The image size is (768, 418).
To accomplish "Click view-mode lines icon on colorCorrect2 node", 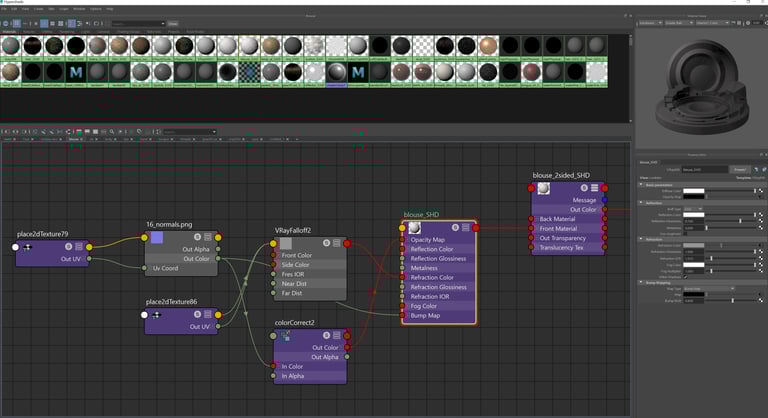I will (336, 335).
